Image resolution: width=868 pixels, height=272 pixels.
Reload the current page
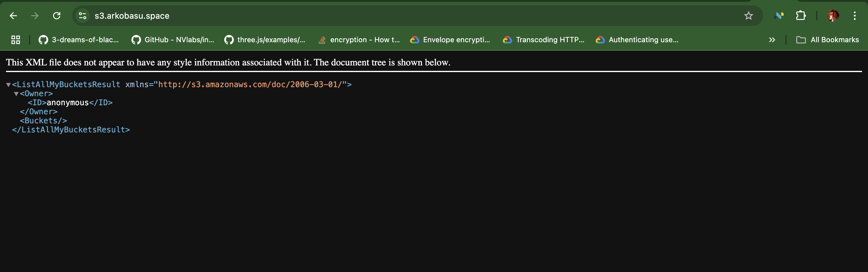57,15
